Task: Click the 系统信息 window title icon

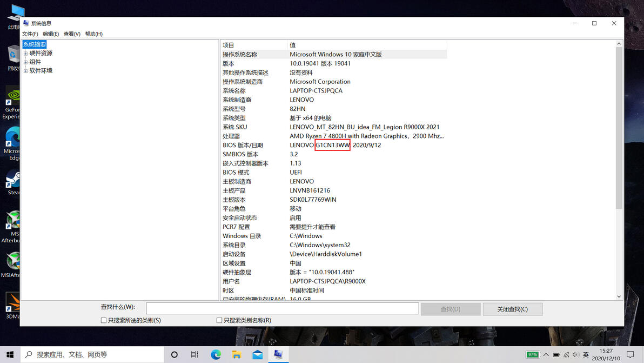Action: point(26,23)
